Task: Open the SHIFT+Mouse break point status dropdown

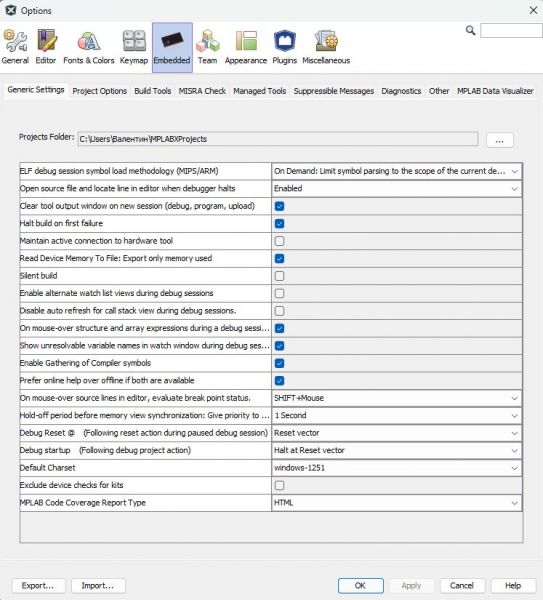Action: click(x=396, y=398)
